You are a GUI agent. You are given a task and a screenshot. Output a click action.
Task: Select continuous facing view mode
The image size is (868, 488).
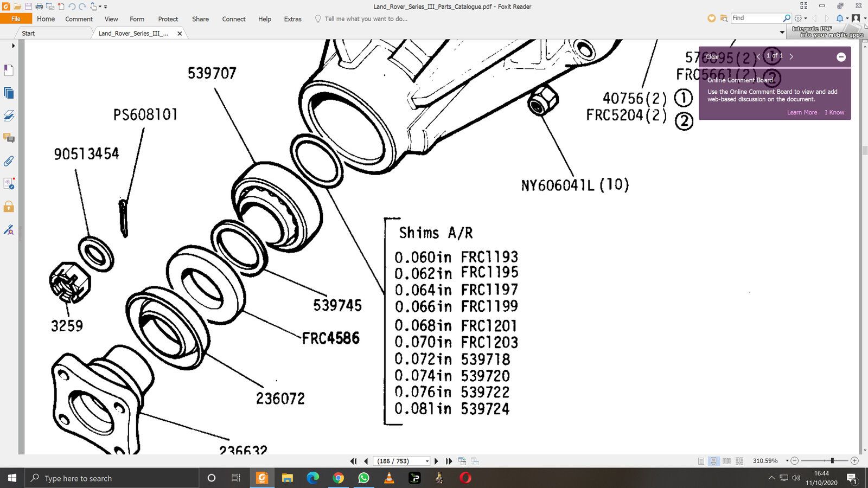739,461
